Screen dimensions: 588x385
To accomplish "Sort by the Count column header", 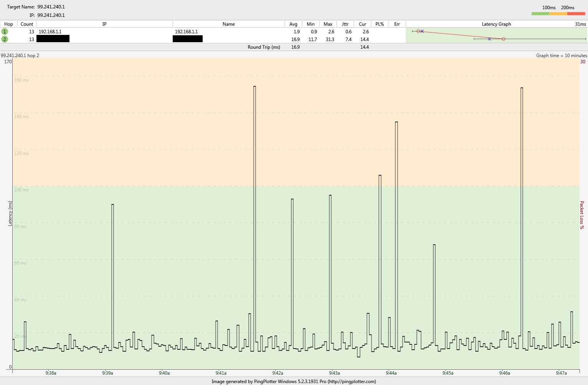I will pyautogui.click(x=27, y=24).
